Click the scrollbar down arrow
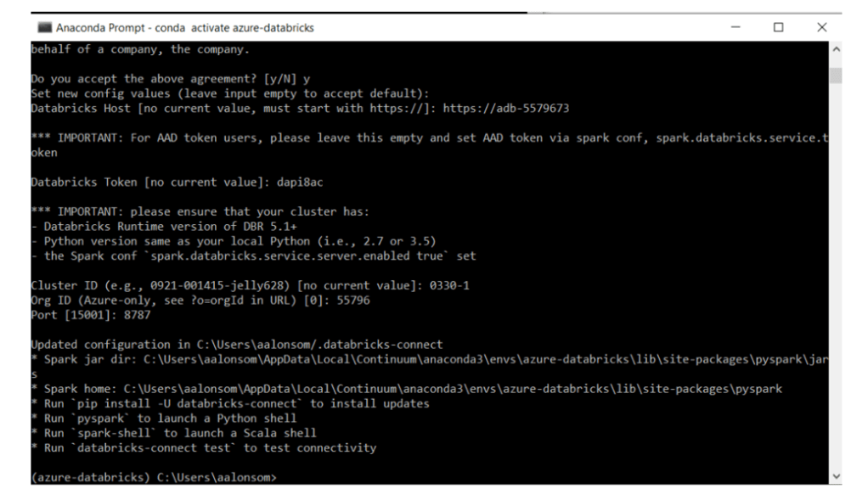Screen dimensions: 868x500 [x=836, y=476]
